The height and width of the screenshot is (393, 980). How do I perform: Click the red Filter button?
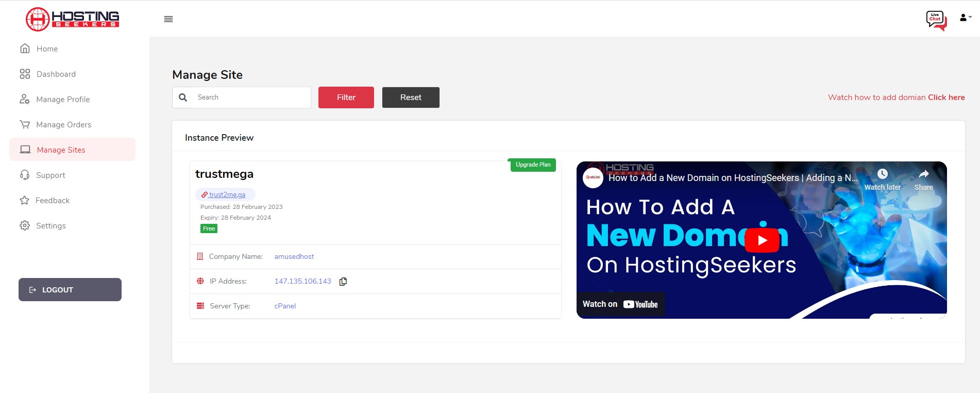[346, 97]
